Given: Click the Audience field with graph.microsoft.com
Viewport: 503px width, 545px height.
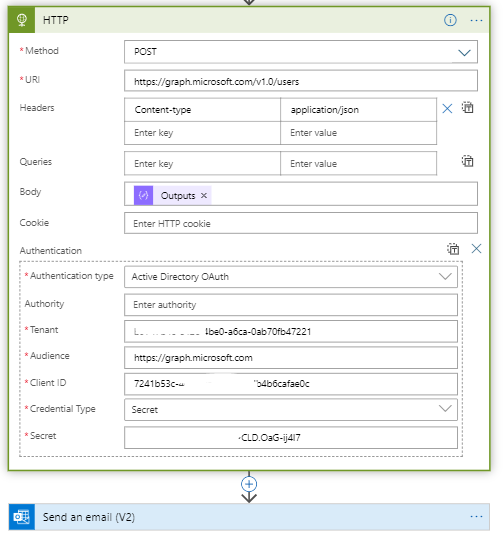Looking at the screenshot, I should point(291,358).
